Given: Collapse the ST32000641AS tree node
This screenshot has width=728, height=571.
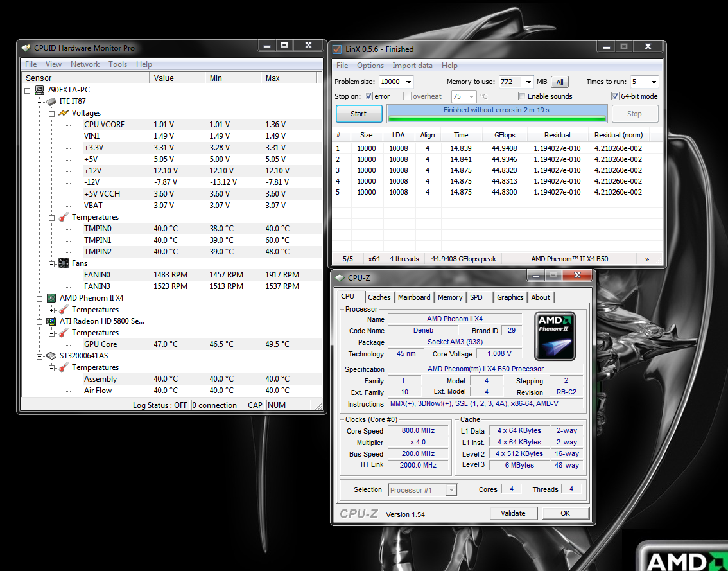Looking at the screenshot, I should (x=40, y=356).
